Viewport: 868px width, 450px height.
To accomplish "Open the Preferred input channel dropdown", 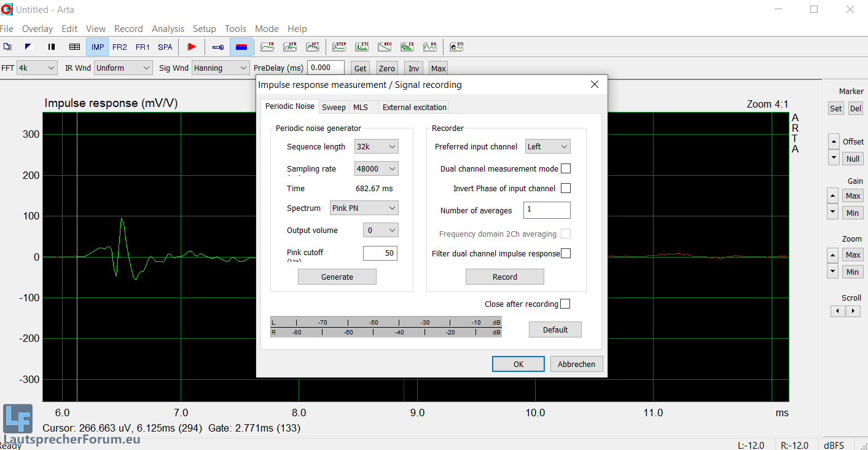I will pyautogui.click(x=547, y=146).
